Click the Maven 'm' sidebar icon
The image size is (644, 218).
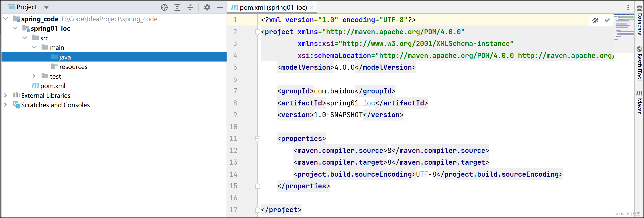(639, 93)
